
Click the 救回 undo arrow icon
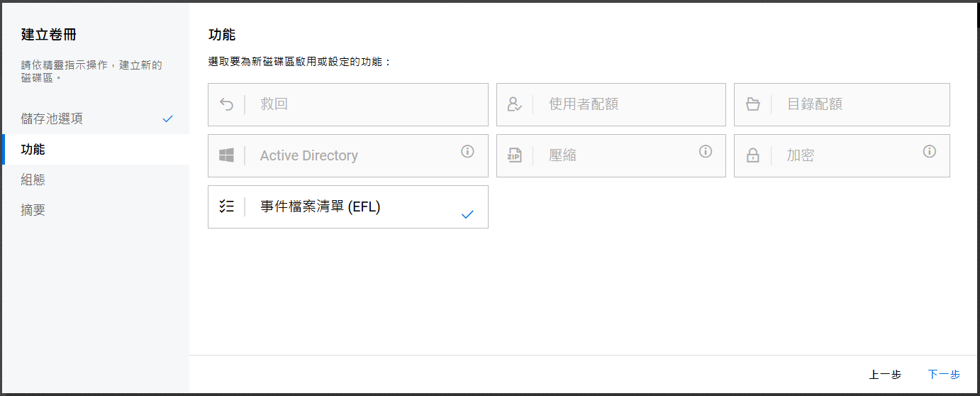pyautogui.click(x=226, y=104)
